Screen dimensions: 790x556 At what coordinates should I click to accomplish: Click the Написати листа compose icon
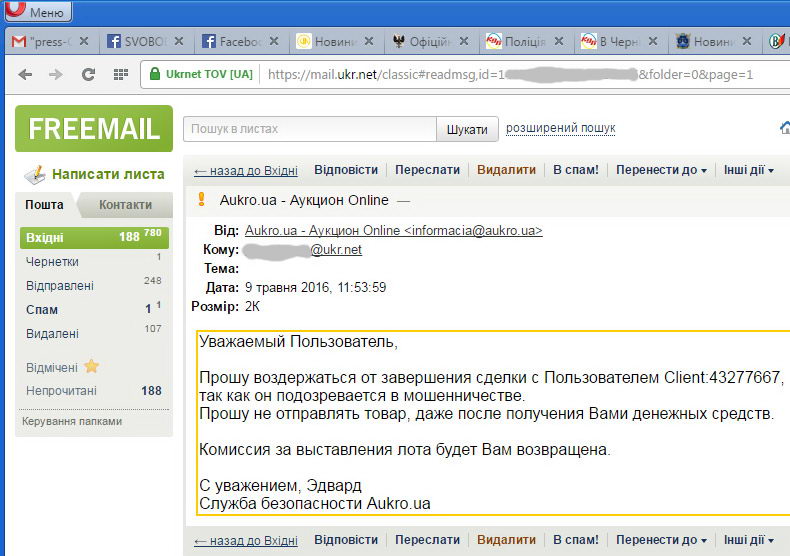(x=35, y=174)
